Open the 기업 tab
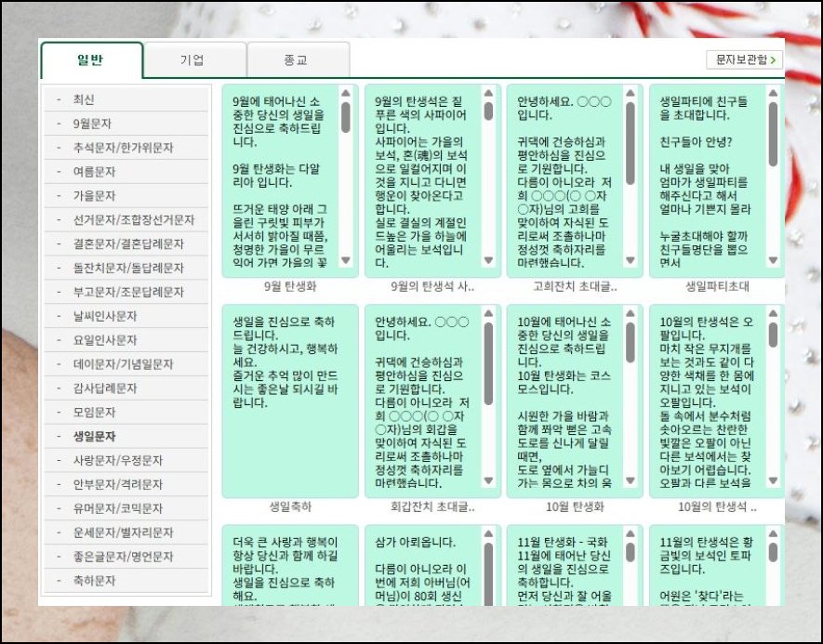823x644 pixels. click(x=194, y=59)
